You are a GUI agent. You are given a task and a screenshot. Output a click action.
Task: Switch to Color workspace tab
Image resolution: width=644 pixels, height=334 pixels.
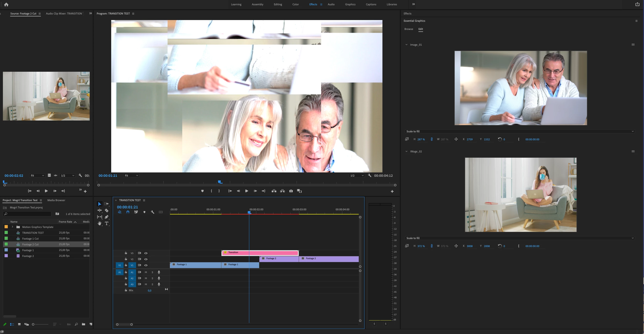[x=295, y=5]
